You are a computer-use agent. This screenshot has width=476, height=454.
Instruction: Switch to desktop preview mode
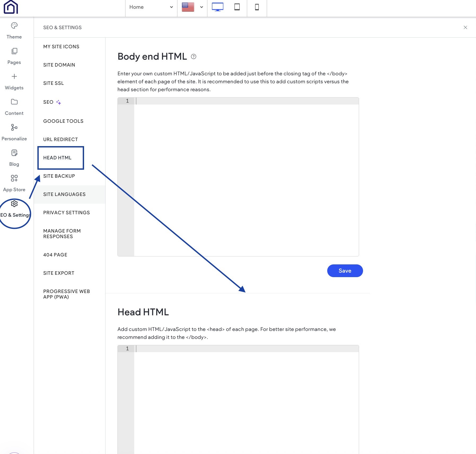(217, 7)
